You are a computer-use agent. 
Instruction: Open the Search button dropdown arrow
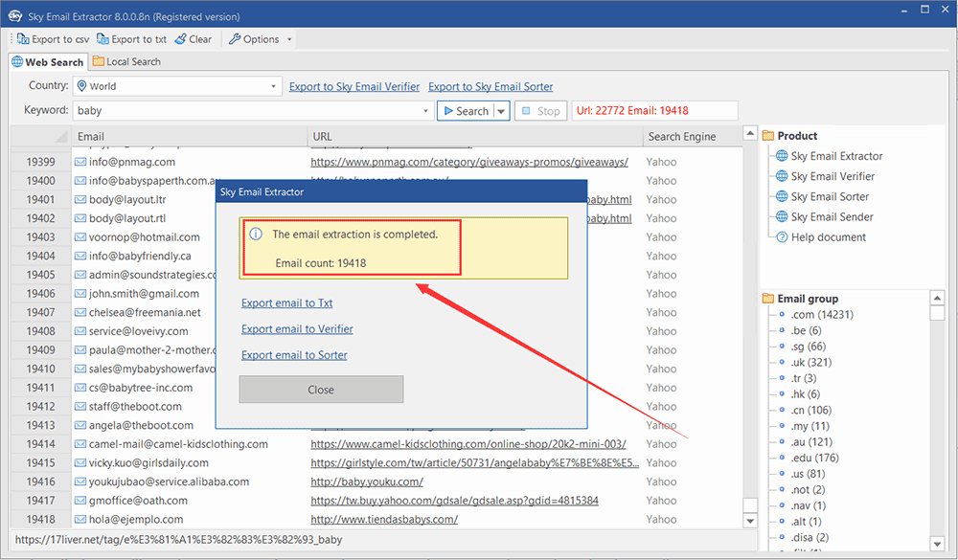point(501,111)
